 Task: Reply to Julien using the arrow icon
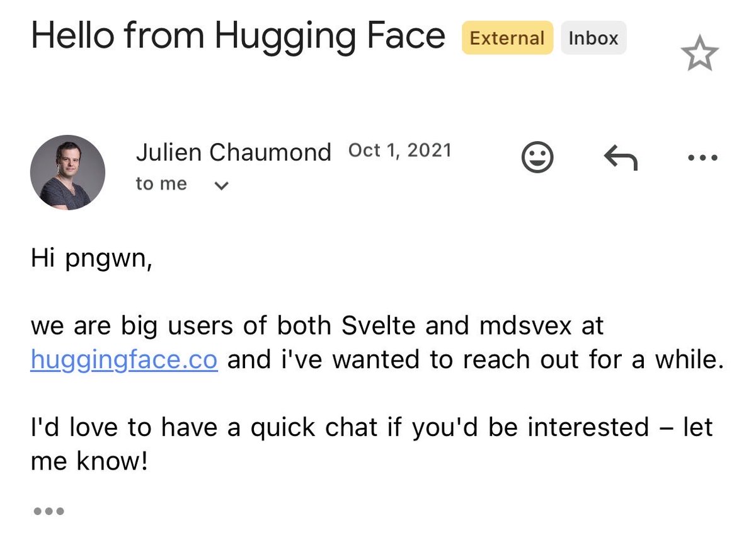(621, 158)
